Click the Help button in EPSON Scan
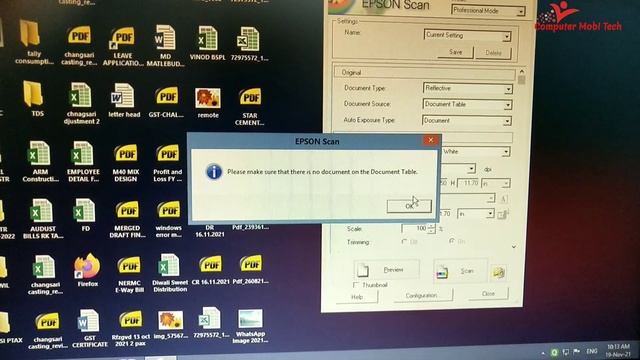The image size is (640, 360). pos(357,297)
